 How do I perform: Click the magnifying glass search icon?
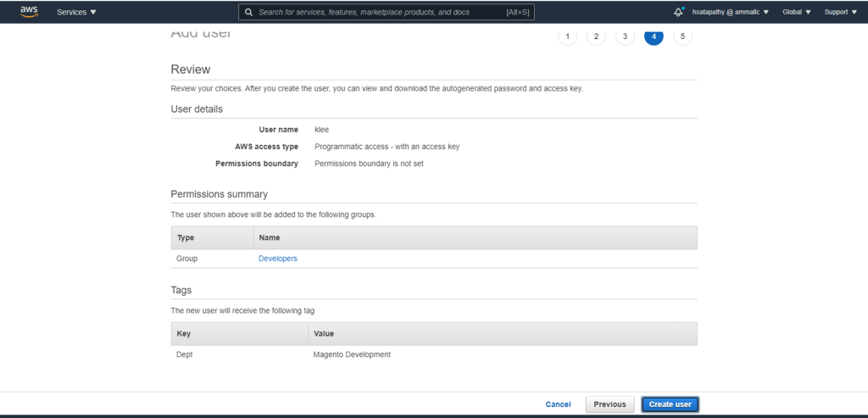pos(248,13)
